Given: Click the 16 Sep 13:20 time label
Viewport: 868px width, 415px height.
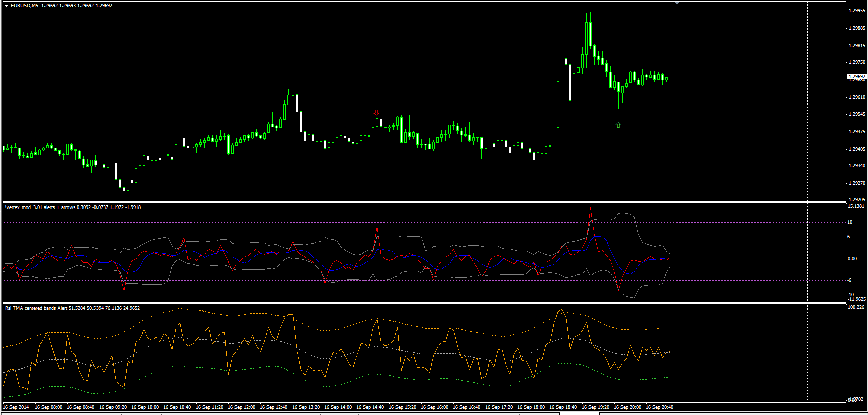Looking at the screenshot, I should tap(306, 407).
